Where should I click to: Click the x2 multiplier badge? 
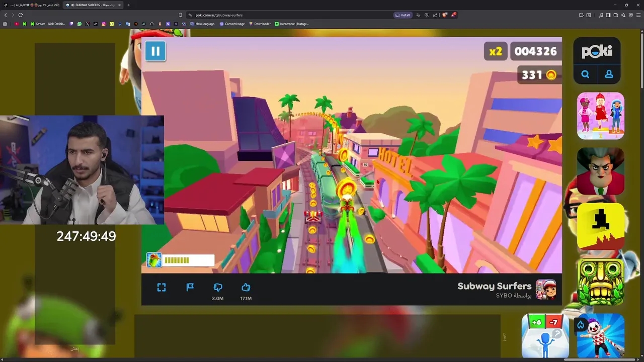(x=496, y=51)
